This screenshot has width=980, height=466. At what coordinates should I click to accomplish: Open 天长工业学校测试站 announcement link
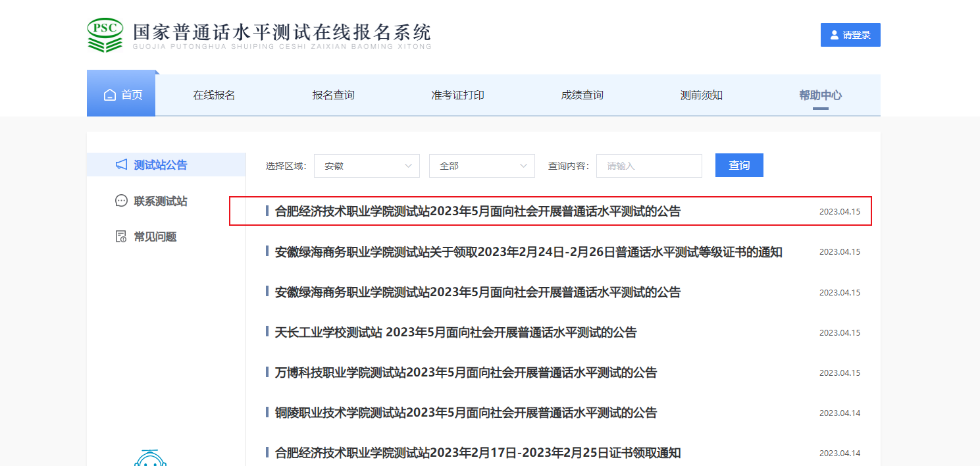(x=455, y=332)
